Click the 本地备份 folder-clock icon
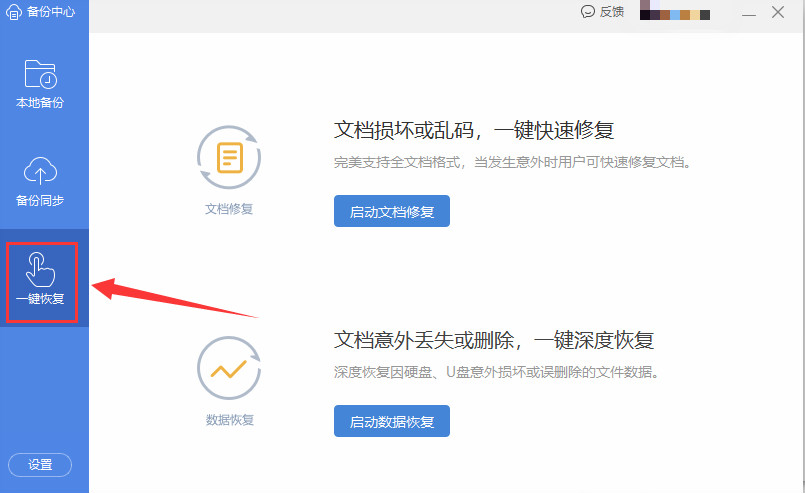Image resolution: width=805 pixels, height=493 pixels. (40, 73)
